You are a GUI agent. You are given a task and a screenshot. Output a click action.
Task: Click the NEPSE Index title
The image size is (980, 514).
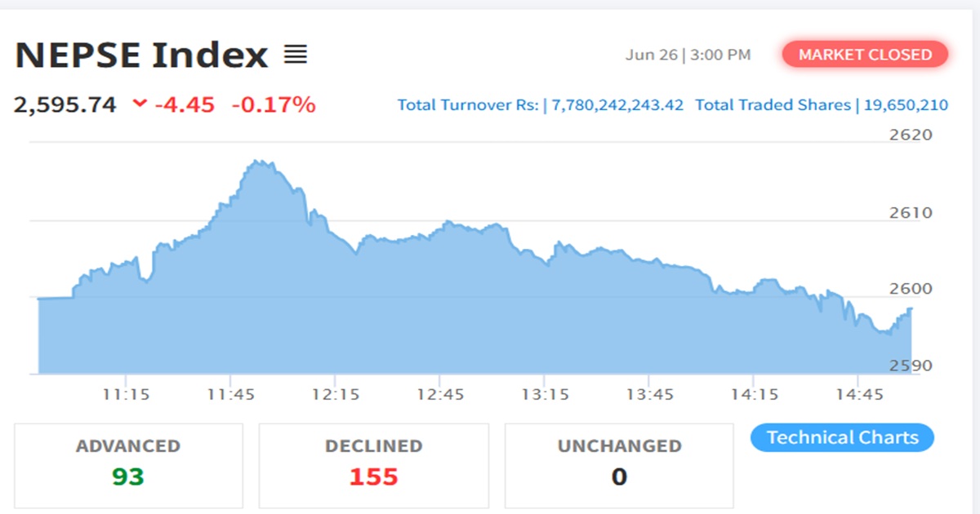coord(141,55)
